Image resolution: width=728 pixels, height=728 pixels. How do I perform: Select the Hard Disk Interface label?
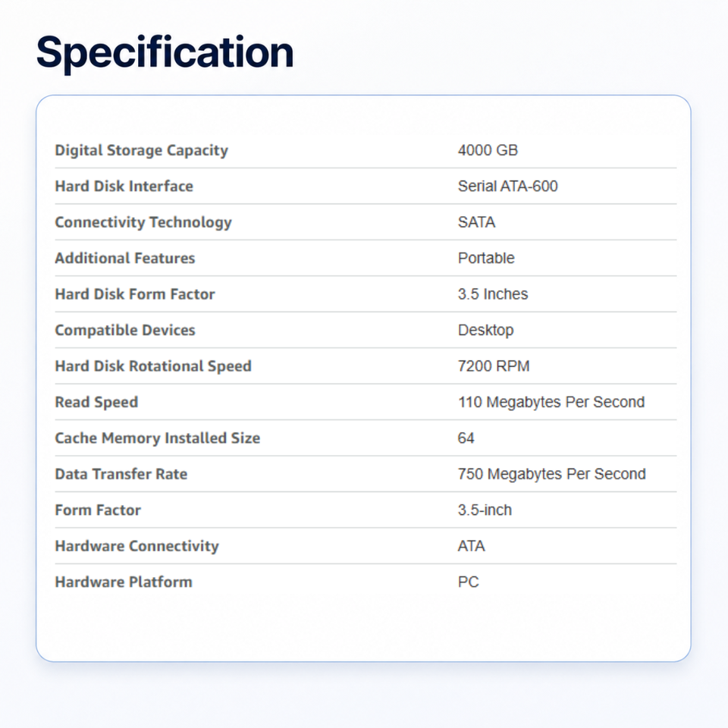(x=124, y=187)
